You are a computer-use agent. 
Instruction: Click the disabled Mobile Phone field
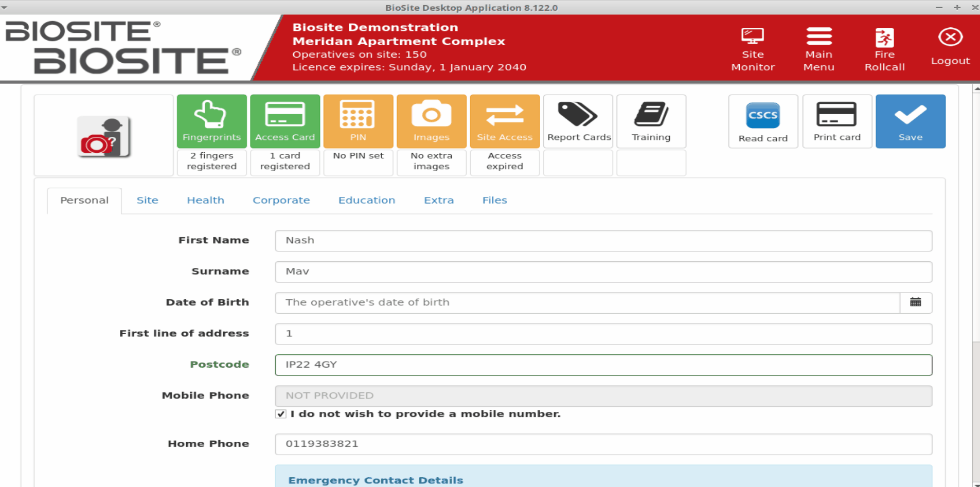[x=603, y=396]
